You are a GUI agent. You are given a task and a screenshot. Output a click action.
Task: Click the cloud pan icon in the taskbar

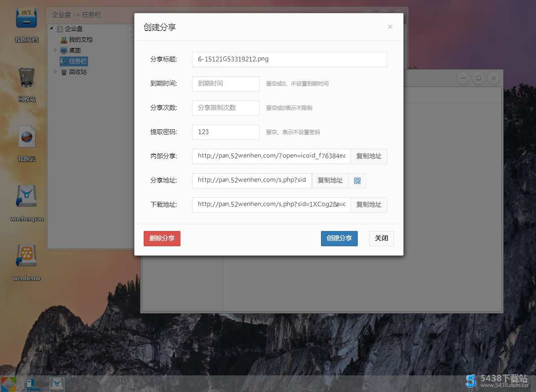pyautogui.click(x=57, y=383)
